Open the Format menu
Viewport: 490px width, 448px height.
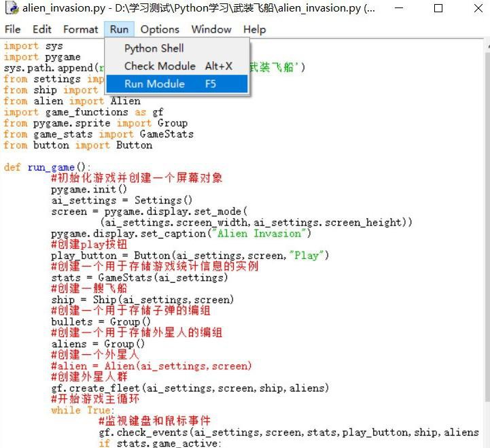(81, 29)
